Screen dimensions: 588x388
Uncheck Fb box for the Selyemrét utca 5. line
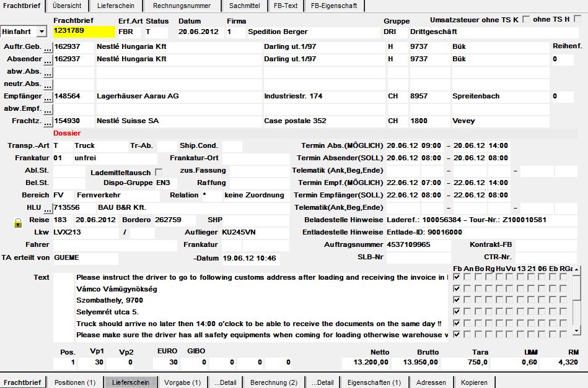point(457,312)
